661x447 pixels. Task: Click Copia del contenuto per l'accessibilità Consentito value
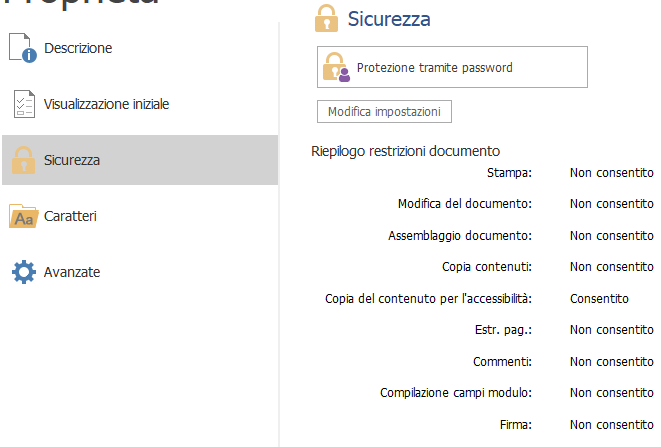tap(599, 298)
